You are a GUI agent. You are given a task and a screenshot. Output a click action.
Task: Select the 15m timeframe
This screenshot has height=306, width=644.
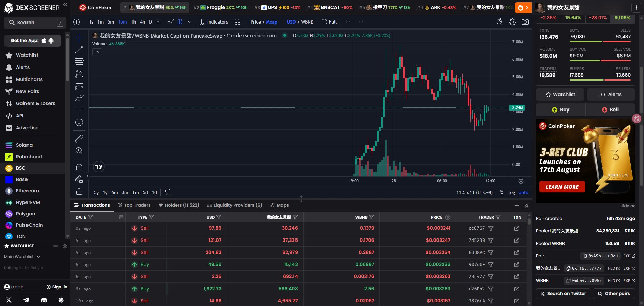[122, 22]
